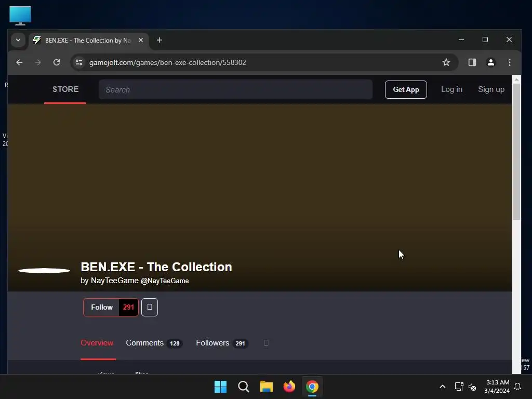Click the small icon button next to Follow

click(150, 308)
